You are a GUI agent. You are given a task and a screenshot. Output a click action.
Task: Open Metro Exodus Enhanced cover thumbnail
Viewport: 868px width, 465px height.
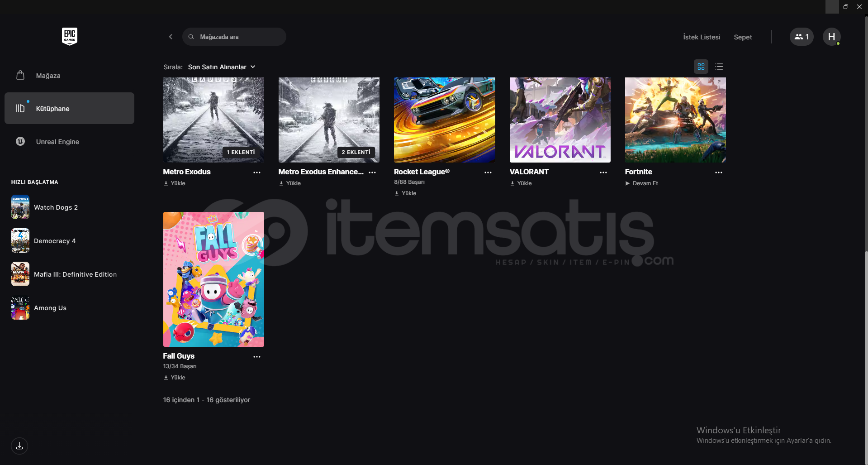329,120
